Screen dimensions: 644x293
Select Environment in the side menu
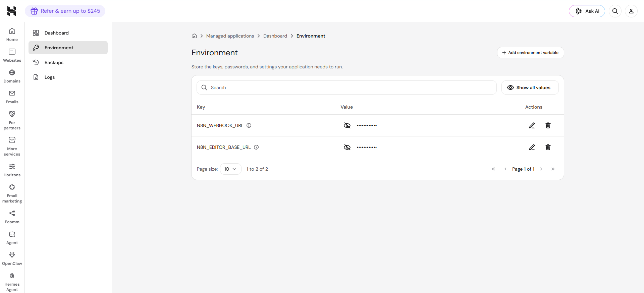click(x=68, y=48)
